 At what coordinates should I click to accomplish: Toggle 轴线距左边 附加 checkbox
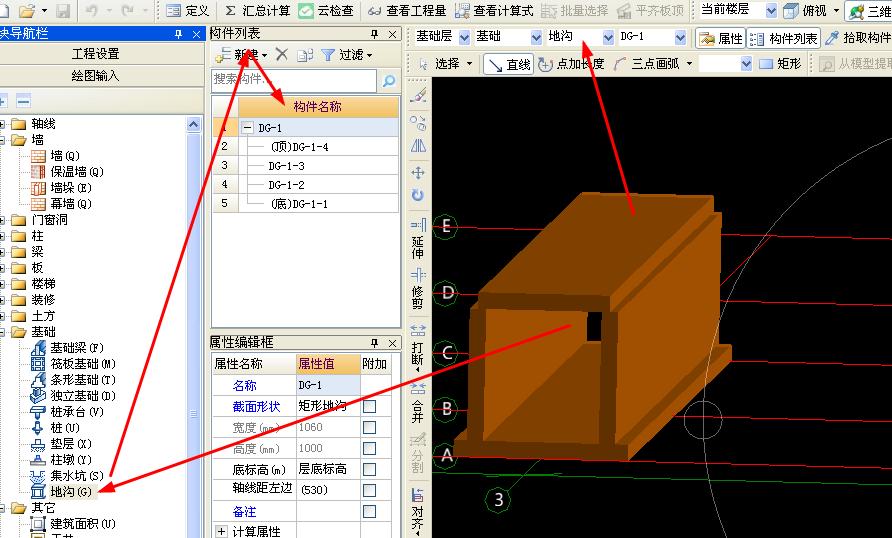pos(369,490)
